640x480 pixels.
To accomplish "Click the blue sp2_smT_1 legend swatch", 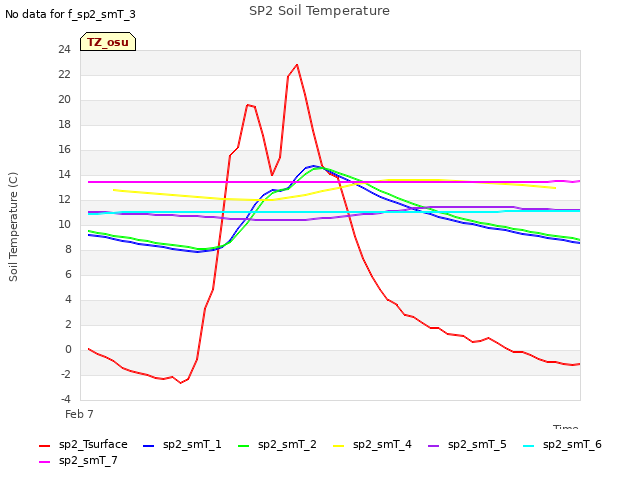I will click(149, 446).
